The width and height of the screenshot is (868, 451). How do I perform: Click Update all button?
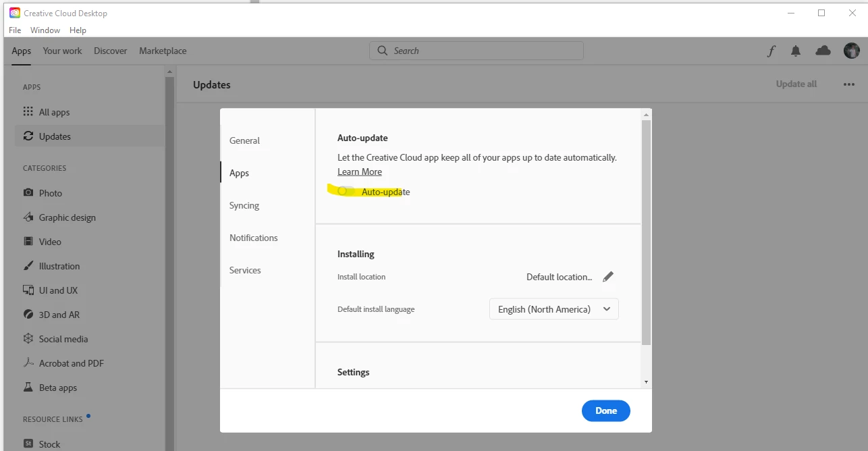point(796,84)
